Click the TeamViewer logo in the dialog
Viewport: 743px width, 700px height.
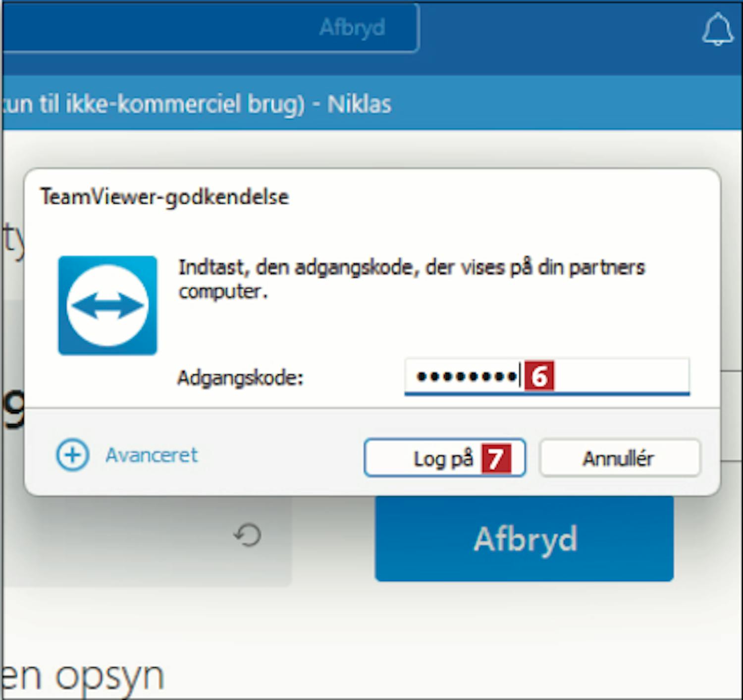[107, 305]
